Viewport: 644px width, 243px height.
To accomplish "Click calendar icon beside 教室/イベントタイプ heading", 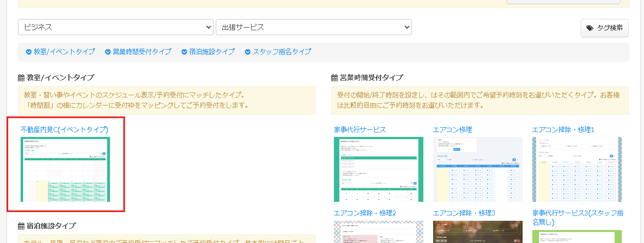I will 21,77.
